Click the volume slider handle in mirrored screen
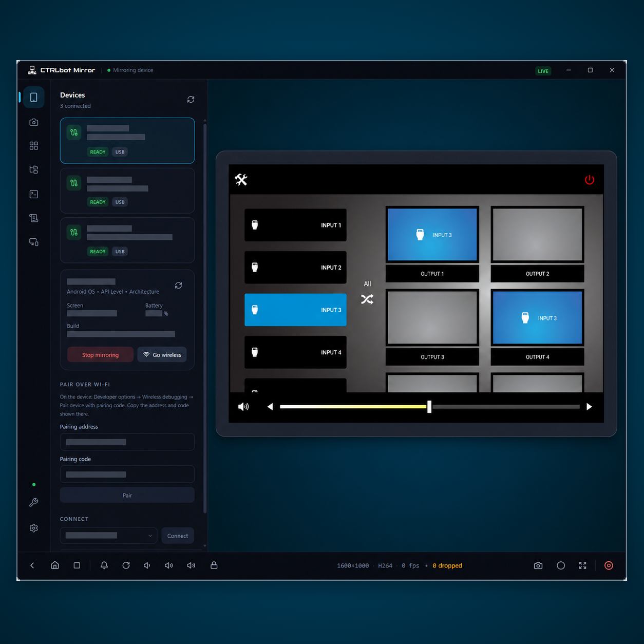This screenshot has width=644, height=644. (x=429, y=407)
